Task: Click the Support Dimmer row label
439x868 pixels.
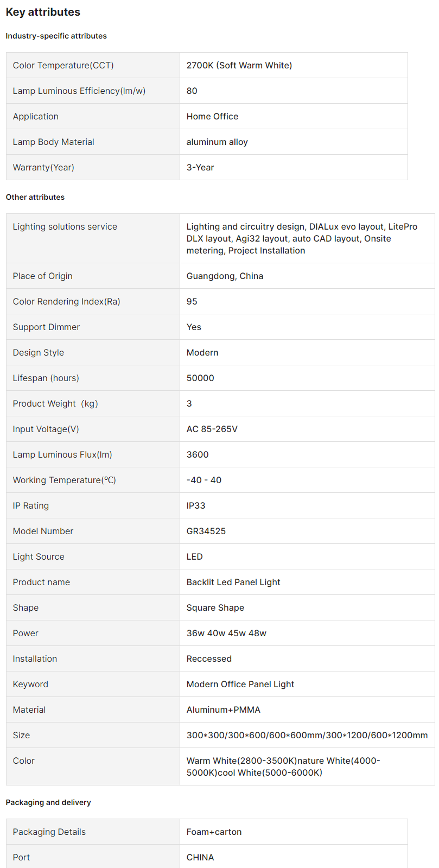Action: [x=46, y=327]
